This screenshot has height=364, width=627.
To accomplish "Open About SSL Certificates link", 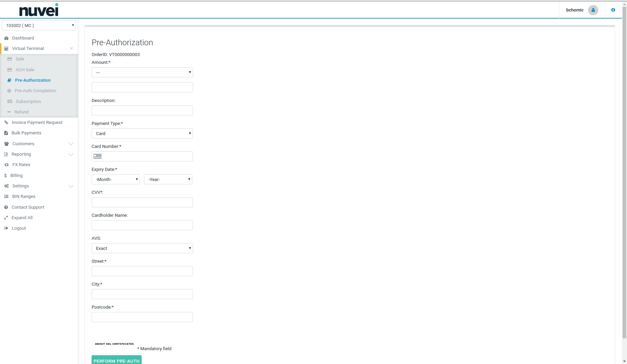I will coord(114,344).
